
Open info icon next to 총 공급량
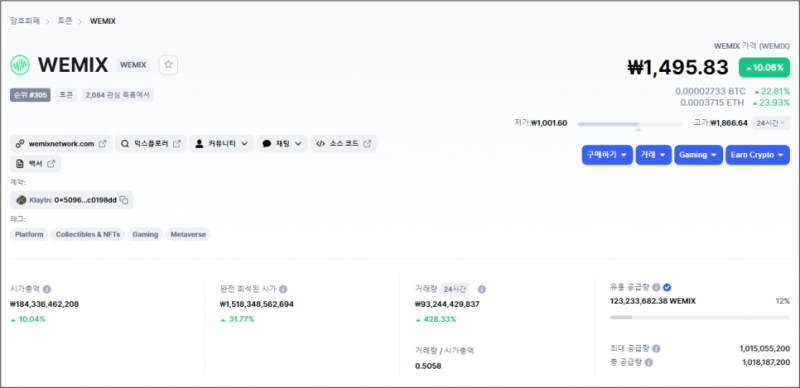[x=648, y=362]
